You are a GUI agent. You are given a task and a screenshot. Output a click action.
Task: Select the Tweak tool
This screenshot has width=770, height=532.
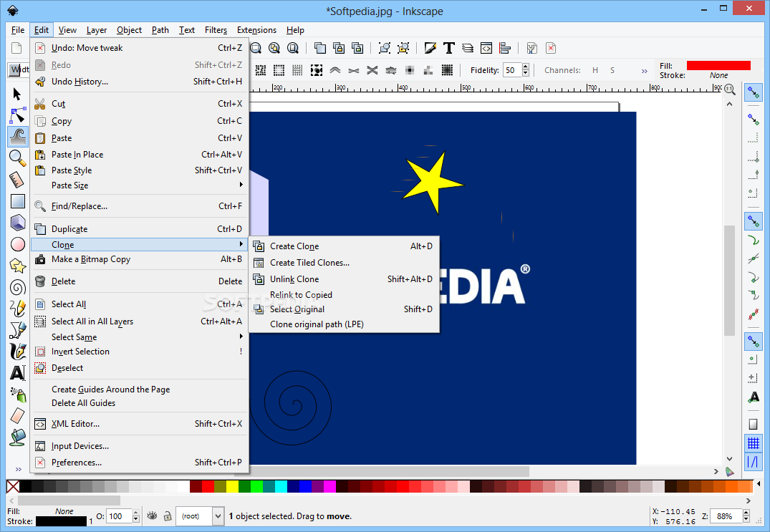[18, 137]
